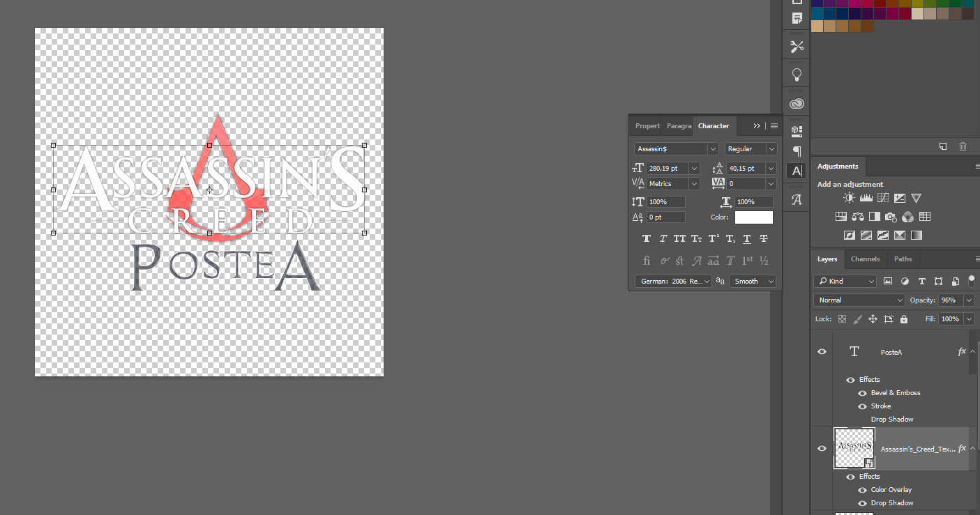Open the Creative Cloud Libraries panel icon
This screenshot has width=980, height=515.
pos(797,104)
